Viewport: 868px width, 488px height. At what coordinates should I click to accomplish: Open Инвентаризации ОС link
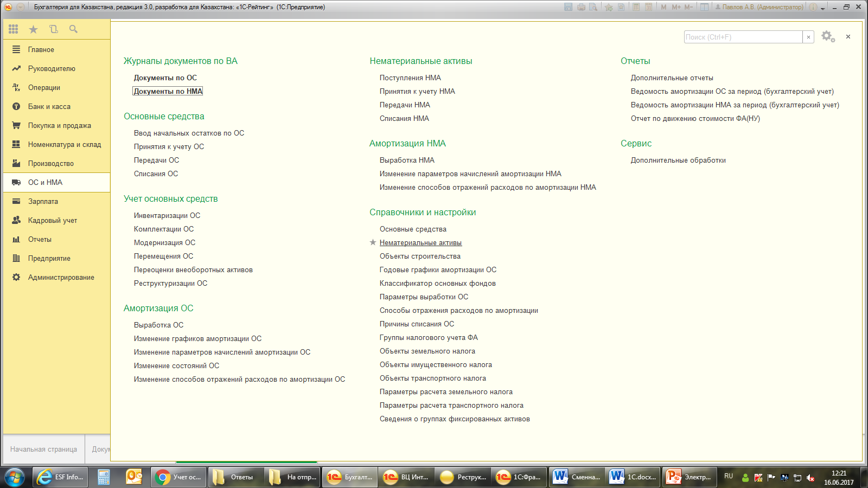coord(167,215)
